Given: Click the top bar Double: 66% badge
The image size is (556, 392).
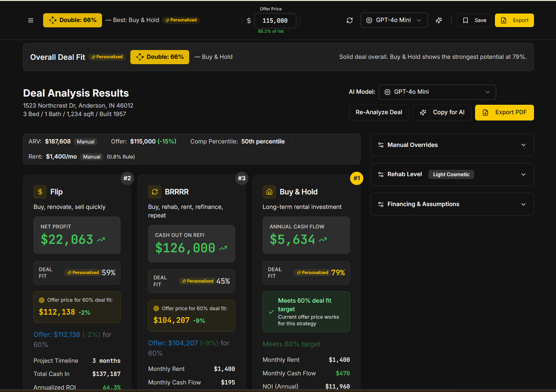Looking at the screenshot, I should click(72, 20).
